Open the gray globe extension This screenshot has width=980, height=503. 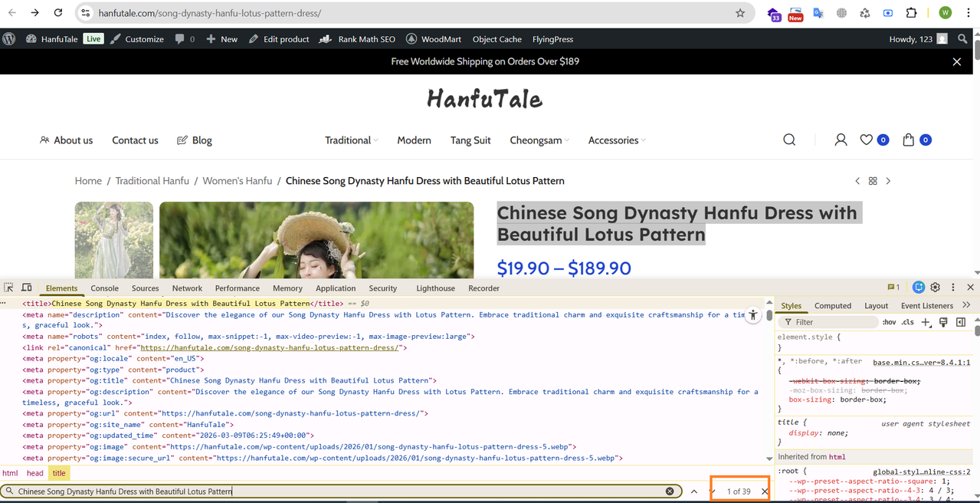tap(841, 13)
